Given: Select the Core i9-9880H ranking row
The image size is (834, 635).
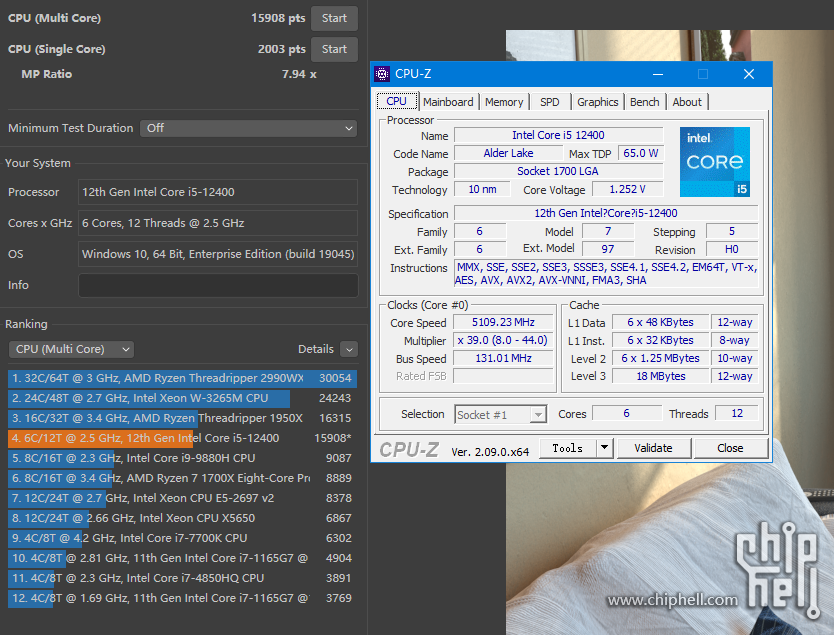Looking at the screenshot, I should point(182,458).
